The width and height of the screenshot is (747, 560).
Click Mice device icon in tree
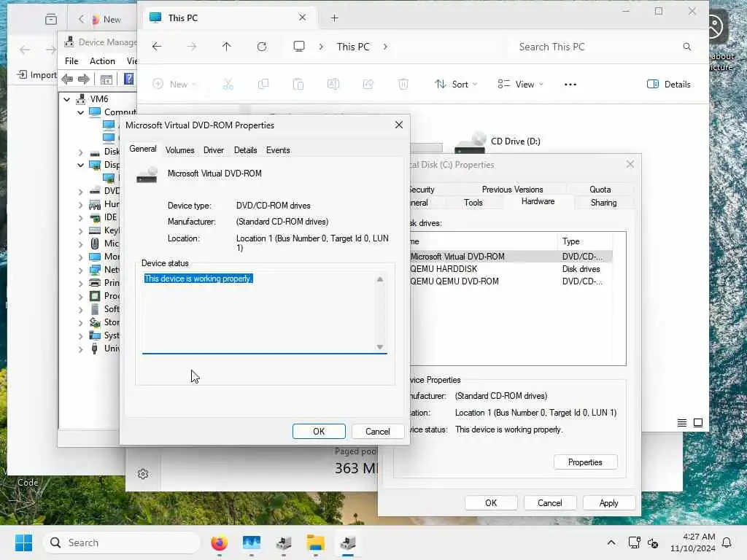(95, 244)
